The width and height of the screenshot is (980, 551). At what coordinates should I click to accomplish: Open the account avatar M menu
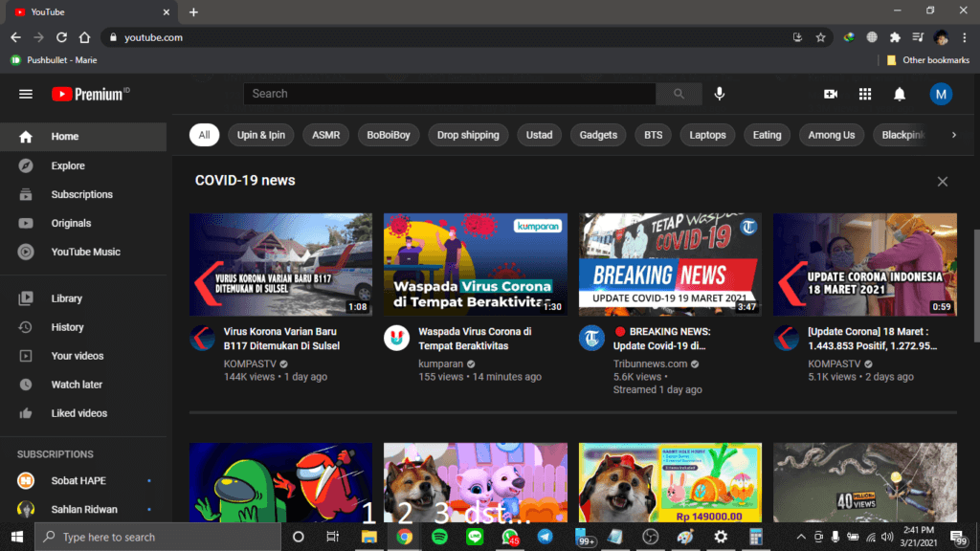pyautogui.click(x=941, y=95)
